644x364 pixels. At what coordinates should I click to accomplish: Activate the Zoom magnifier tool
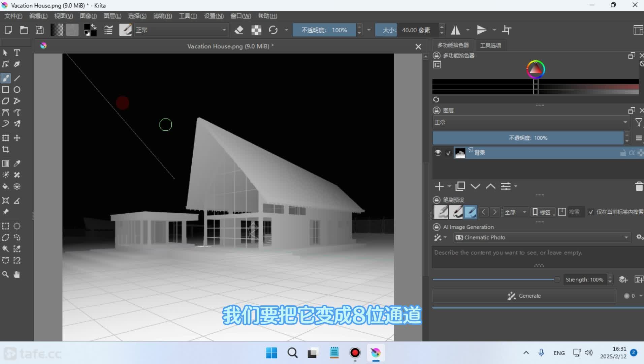[6, 274]
